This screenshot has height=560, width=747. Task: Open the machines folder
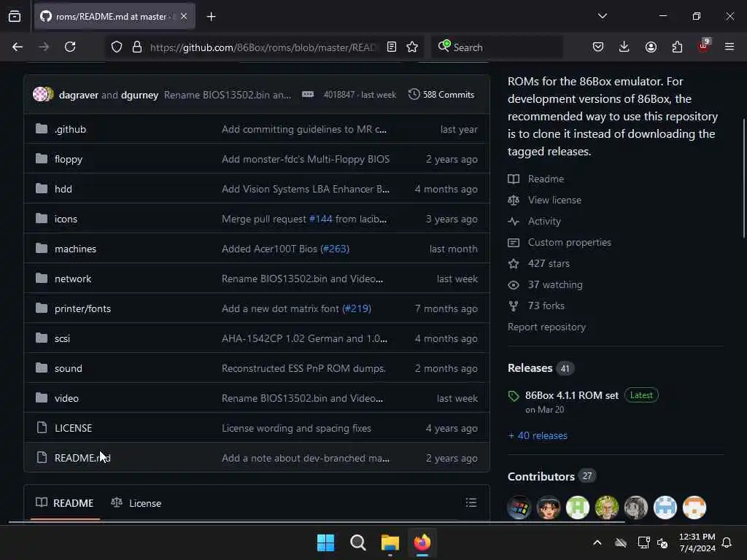pos(75,249)
